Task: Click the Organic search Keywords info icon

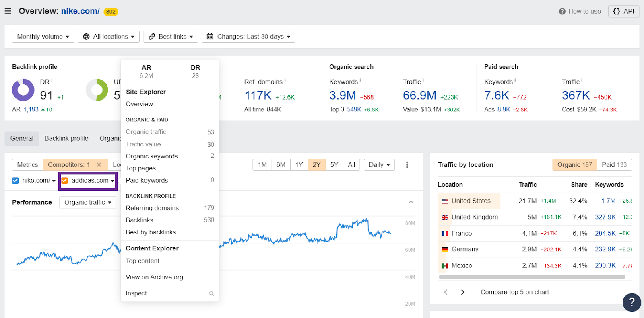Action: pyautogui.click(x=360, y=80)
